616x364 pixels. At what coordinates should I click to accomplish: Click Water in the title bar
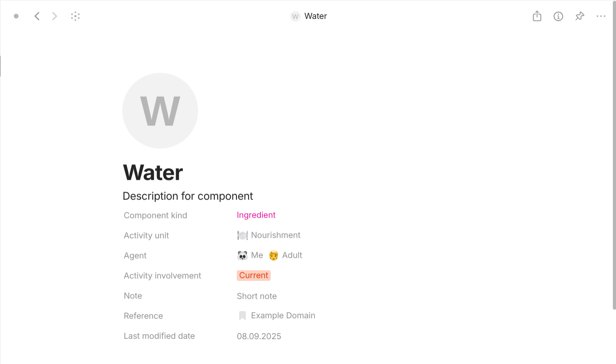point(316,16)
